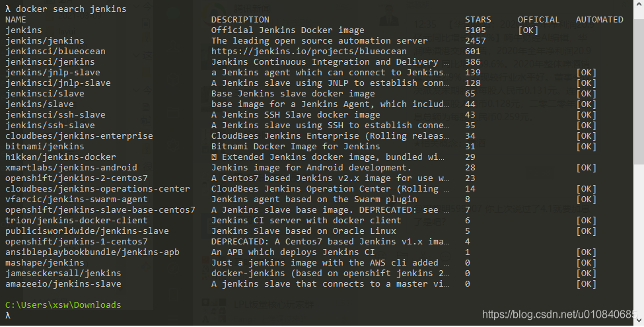Select the OFFICIAL column header
This screenshot has height=327, width=644.
(x=538, y=20)
